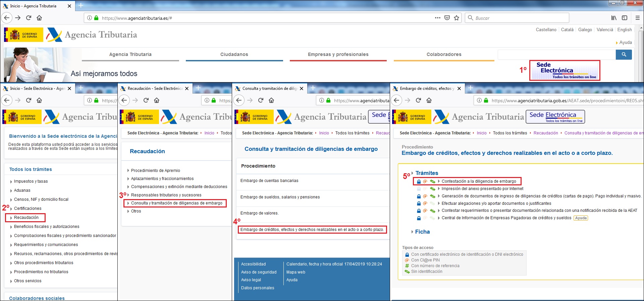Open Firefox hamburger menu
The height and width of the screenshot is (301, 644).
638,18
